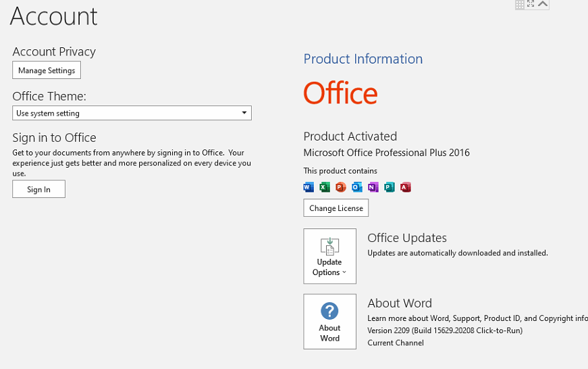The height and width of the screenshot is (369, 588).
Task: Click the Change License button
Action: [x=336, y=208]
